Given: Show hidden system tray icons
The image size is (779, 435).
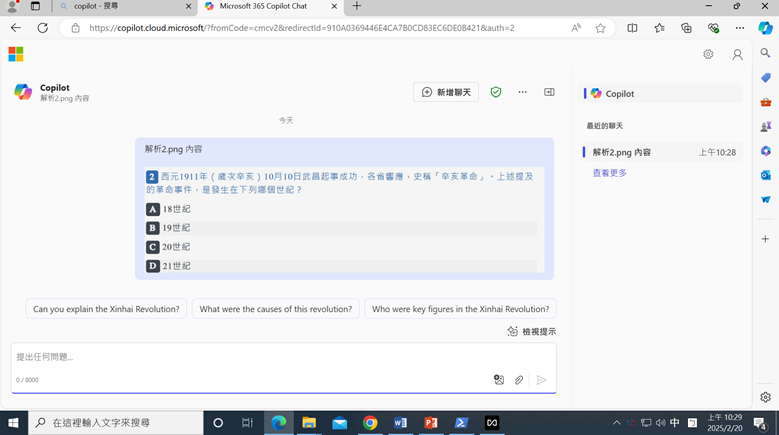Looking at the screenshot, I should 617,423.
